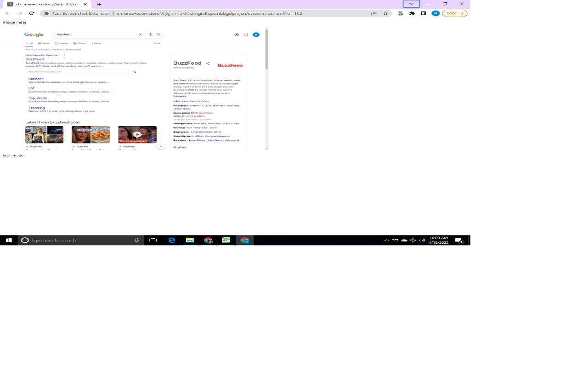
Task: Switch to the News search tab
Action: click(44, 43)
